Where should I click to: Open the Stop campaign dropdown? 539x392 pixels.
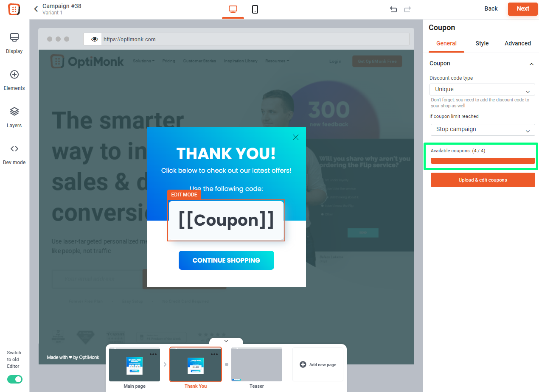483,129
